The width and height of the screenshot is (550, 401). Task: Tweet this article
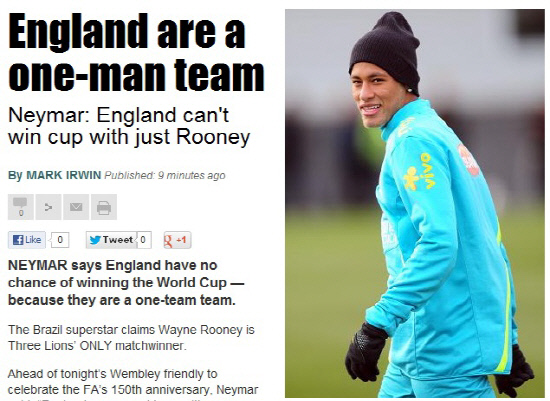(111, 240)
